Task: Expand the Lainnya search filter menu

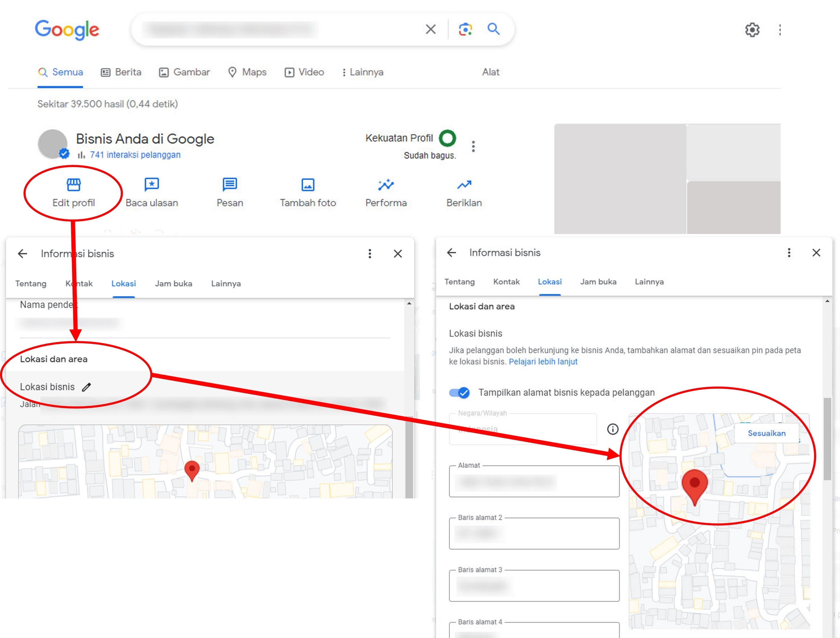Action: tap(363, 72)
